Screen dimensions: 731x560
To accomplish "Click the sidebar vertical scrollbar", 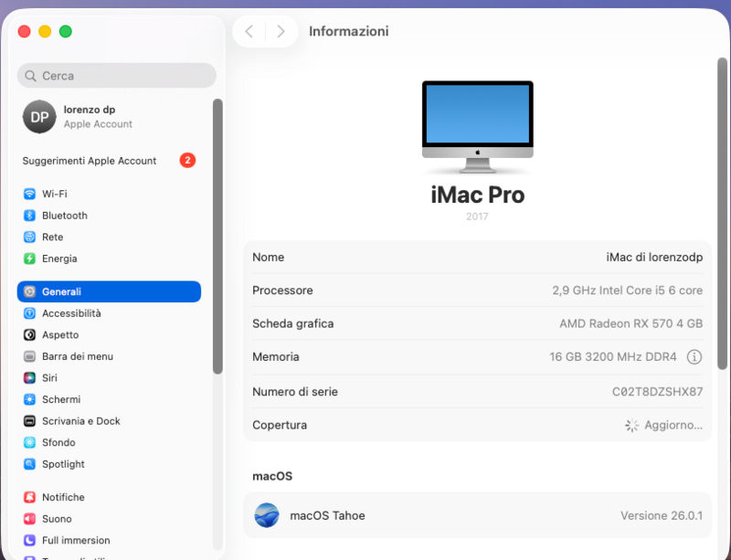I will 217,236.
